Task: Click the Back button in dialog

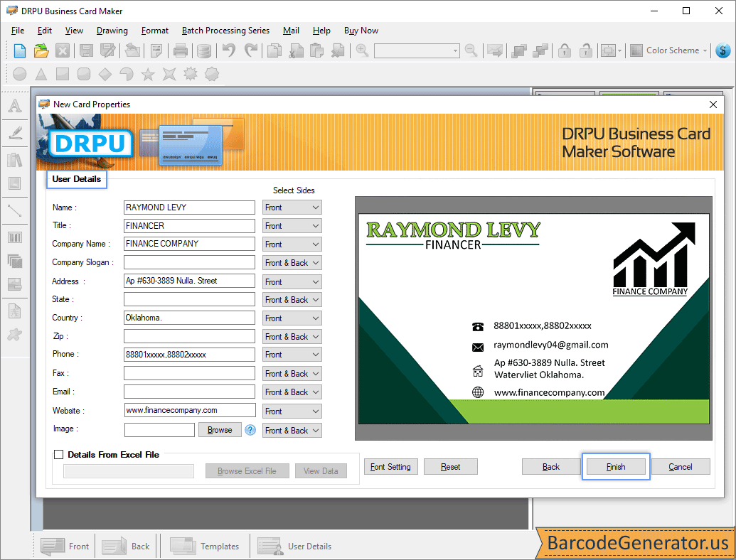Action: click(x=551, y=467)
